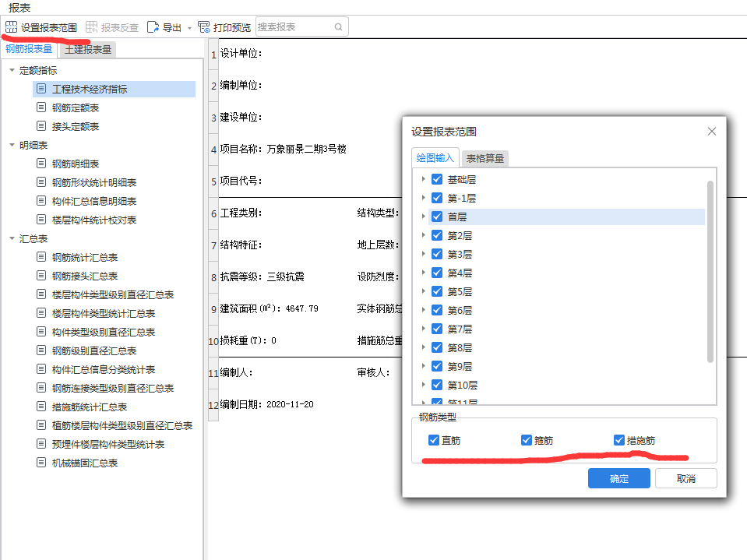Expand the 第6层 node arrow

[x=423, y=310]
